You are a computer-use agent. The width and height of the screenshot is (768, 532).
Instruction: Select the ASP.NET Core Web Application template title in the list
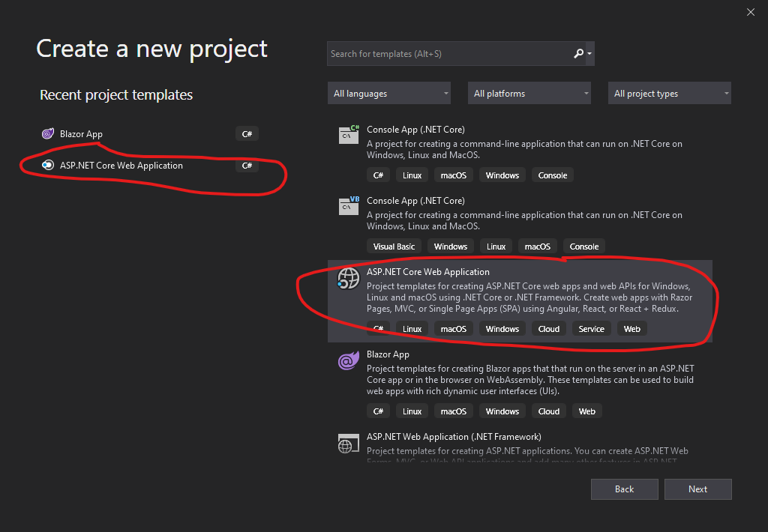coord(428,272)
